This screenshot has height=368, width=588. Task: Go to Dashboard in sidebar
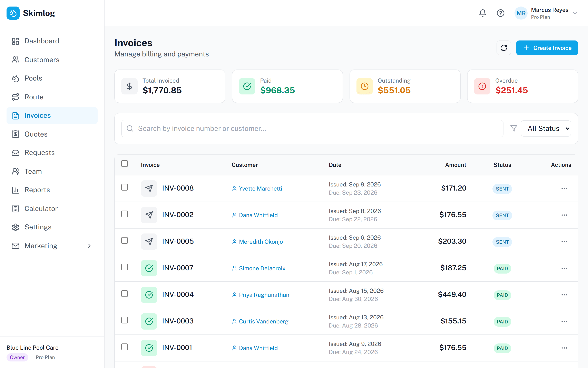52,41
